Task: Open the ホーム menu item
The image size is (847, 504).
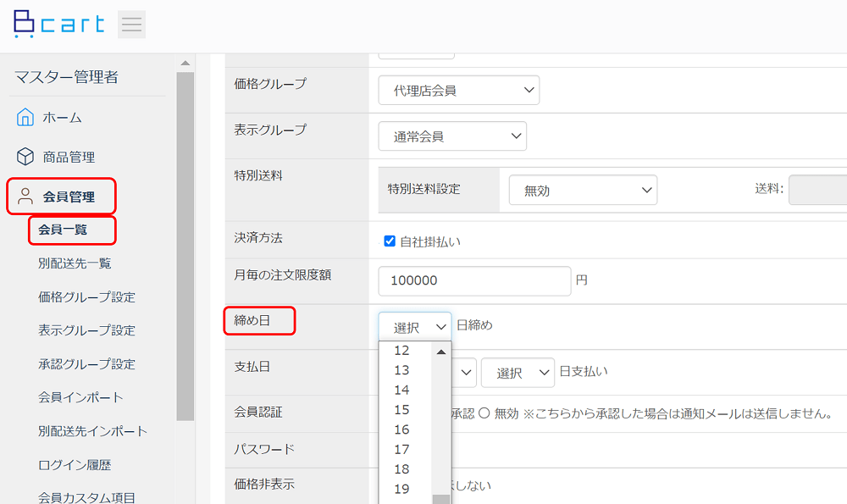Action: pyautogui.click(x=62, y=118)
